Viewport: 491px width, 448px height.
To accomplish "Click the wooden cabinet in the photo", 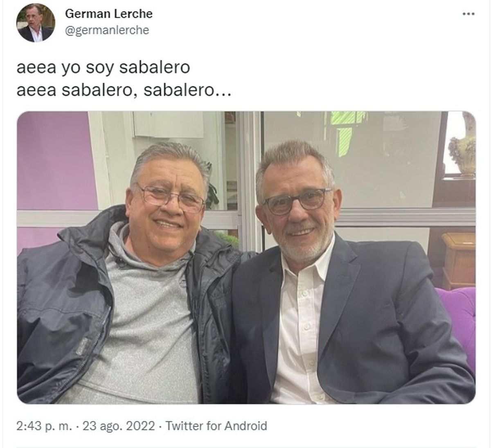I will (458, 261).
